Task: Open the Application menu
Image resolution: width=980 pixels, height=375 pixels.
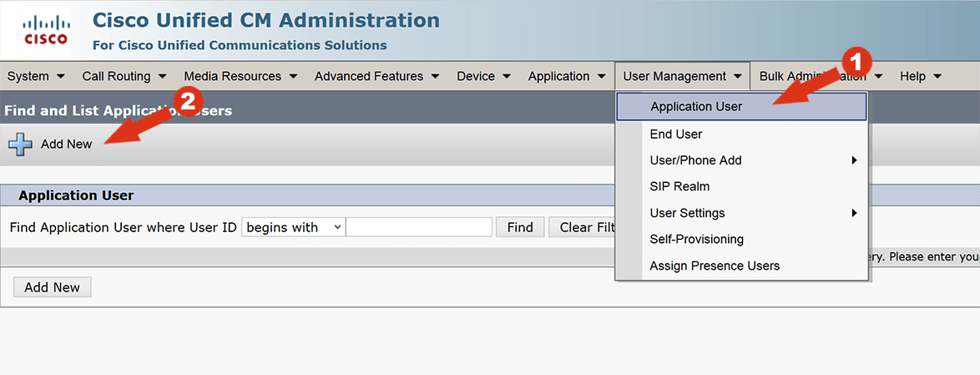Action: tap(567, 76)
